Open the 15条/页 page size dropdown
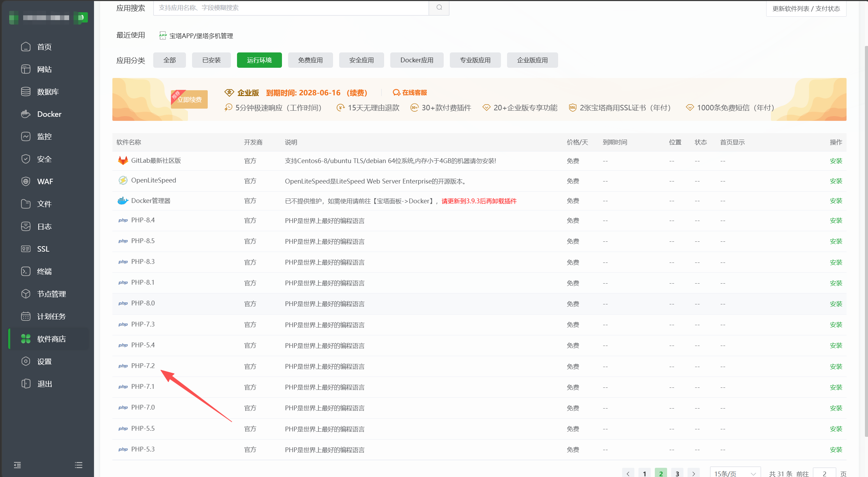This screenshot has width=868, height=477. (x=735, y=473)
